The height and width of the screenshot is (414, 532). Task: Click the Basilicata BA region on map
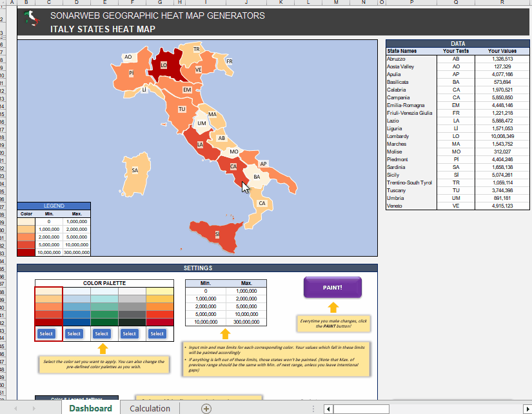tap(257, 177)
